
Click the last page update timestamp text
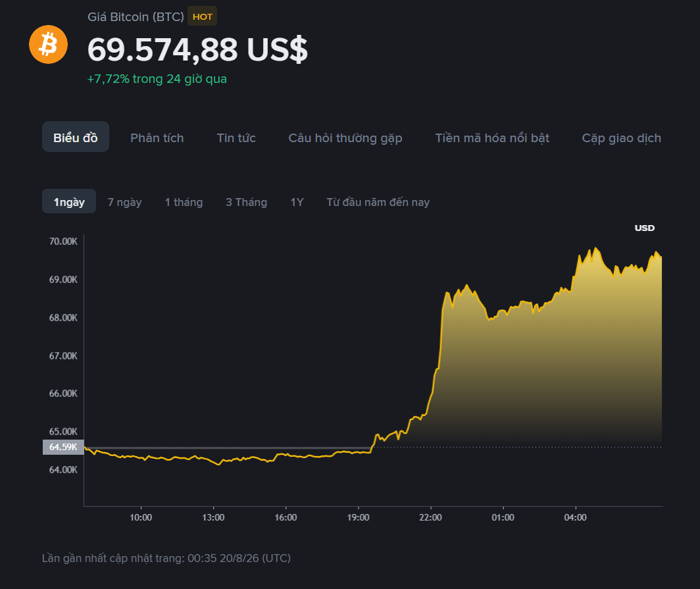pos(166,558)
